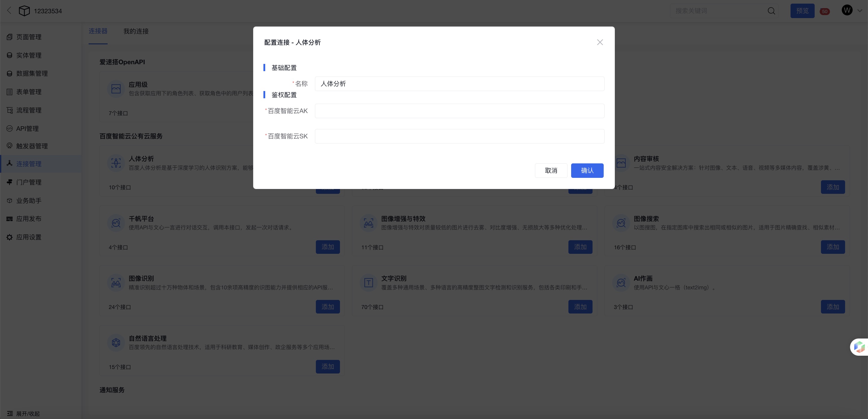This screenshot has width=868, height=419.
Task: Click the 千帆平台 connector icon
Action: 116,223
